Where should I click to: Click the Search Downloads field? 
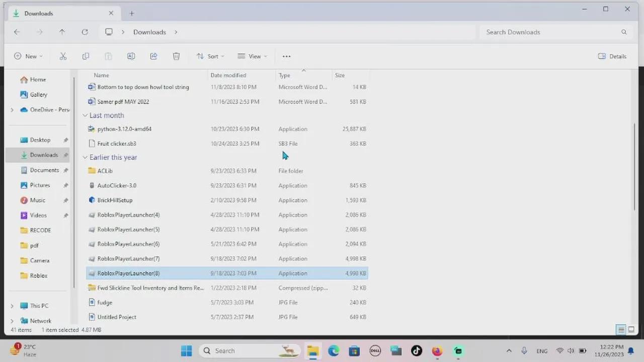(x=553, y=32)
